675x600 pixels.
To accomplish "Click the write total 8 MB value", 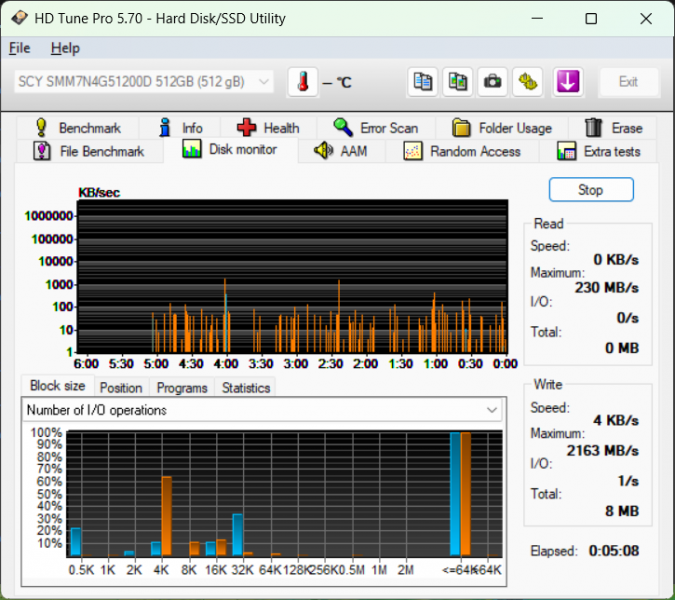I will 622,511.
